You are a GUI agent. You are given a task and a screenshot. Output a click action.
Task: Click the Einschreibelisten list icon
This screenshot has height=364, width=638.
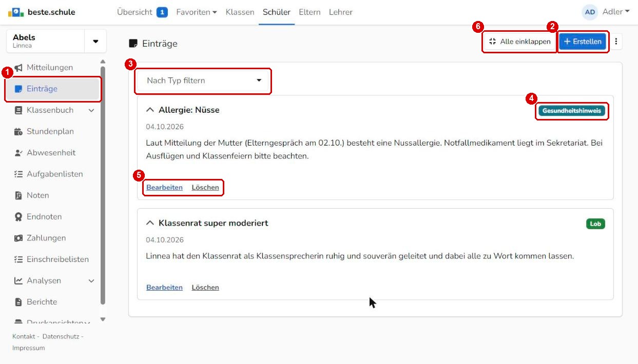pyautogui.click(x=18, y=259)
